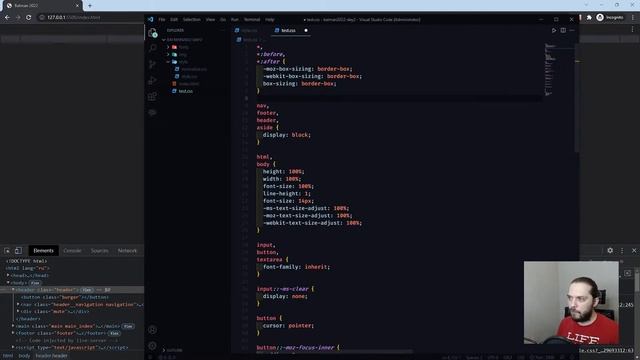Open the Run and Debug view in VS Code
The height and width of the screenshot is (360, 640).
[x=152, y=80]
